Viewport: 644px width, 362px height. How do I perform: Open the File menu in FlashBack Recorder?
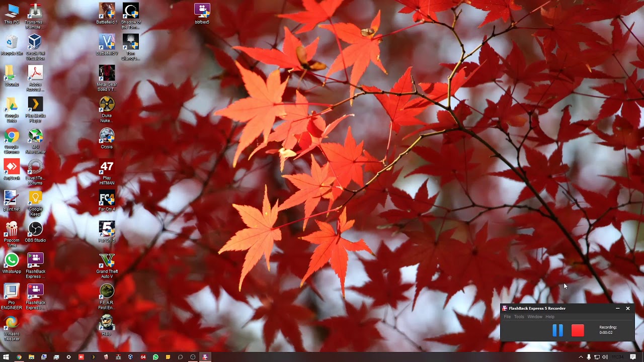[507, 317]
